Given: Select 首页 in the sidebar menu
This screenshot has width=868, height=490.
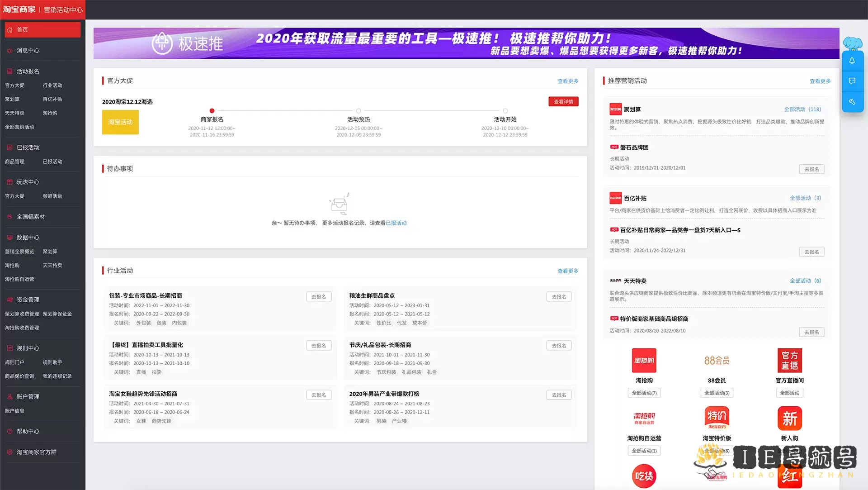Looking at the screenshot, I should (x=22, y=29).
